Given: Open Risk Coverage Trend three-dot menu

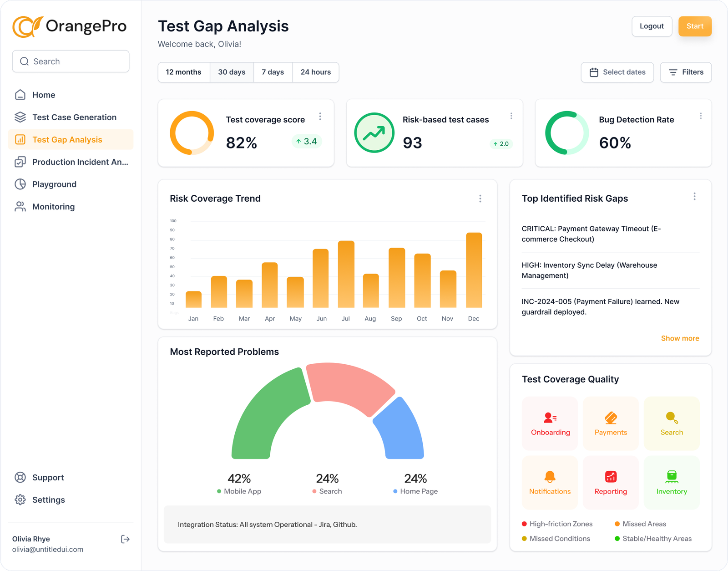Looking at the screenshot, I should [x=480, y=199].
